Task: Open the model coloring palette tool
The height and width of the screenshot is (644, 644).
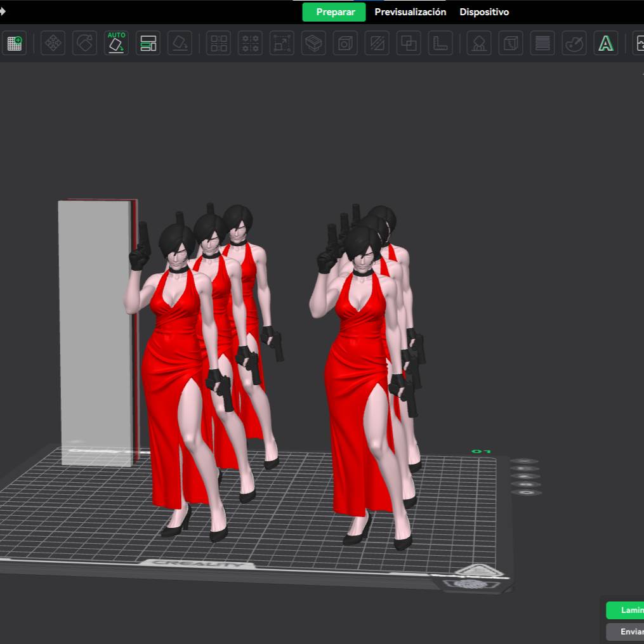Action: (574, 43)
